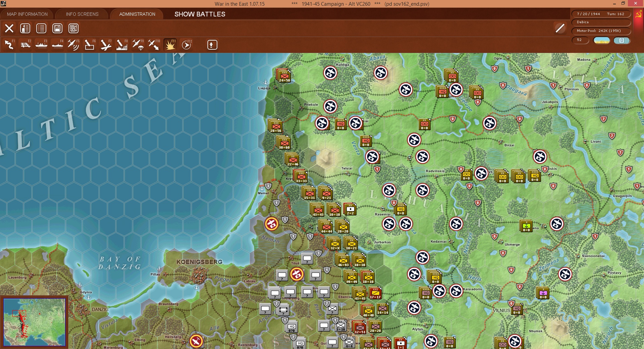Select the yellow HQ unit by Raseiniai
This screenshot has width=644, height=349.
coord(400,209)
